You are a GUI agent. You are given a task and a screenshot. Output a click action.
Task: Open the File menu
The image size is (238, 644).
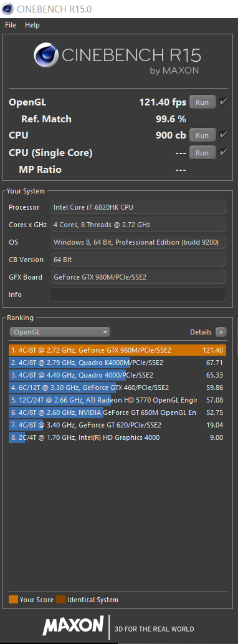tap(11, 25)
